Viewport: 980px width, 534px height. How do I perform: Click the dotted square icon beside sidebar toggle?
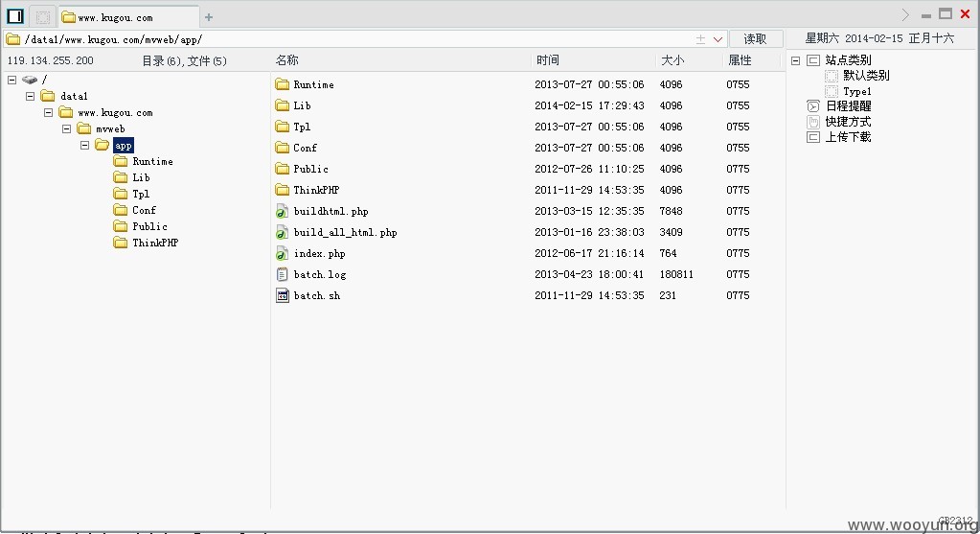(42, 17)
